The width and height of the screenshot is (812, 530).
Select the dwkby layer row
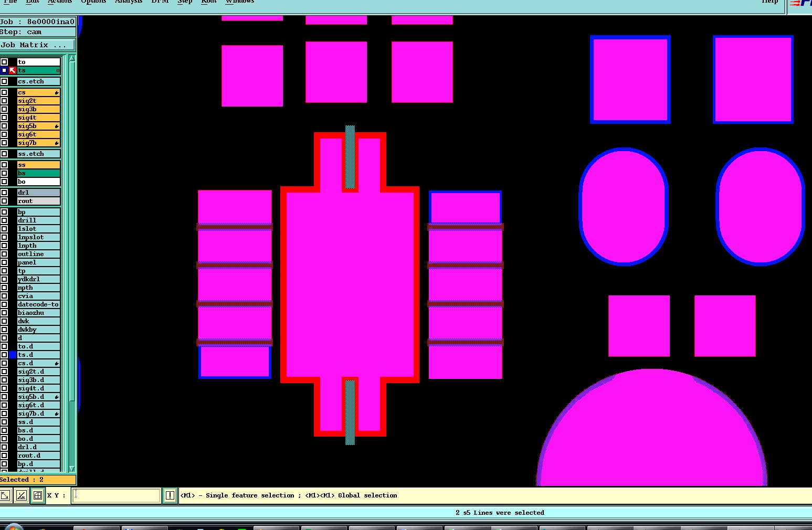coord(38,330)
